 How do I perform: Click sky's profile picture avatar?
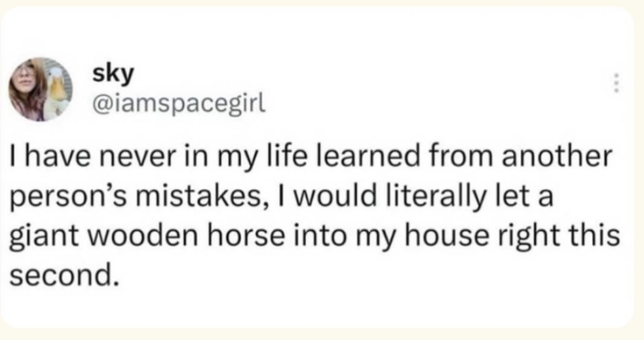pos(41,89)
